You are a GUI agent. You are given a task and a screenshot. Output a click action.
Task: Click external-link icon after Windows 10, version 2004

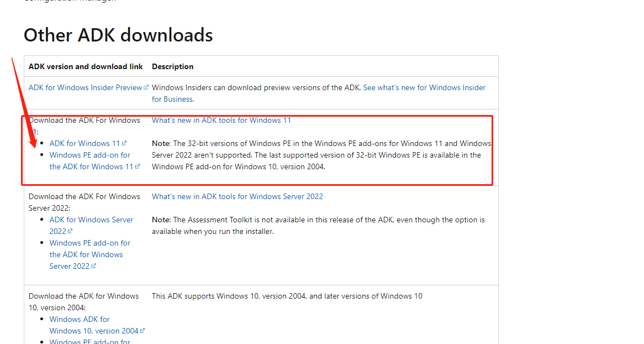pyautogui.click(x=142, y=330)
